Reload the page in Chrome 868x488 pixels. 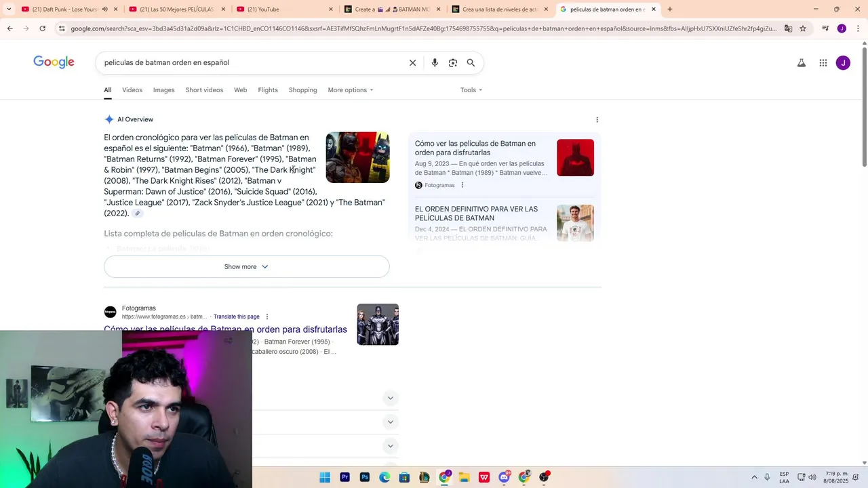43,28
